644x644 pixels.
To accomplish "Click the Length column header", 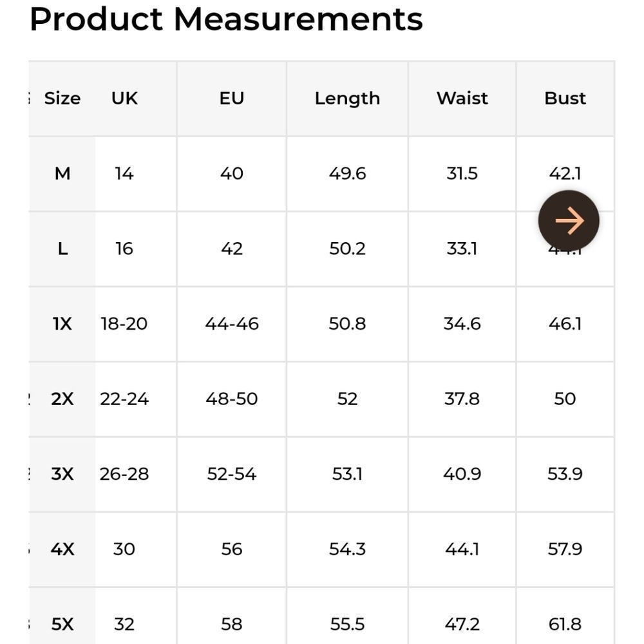I will (347, 99).
